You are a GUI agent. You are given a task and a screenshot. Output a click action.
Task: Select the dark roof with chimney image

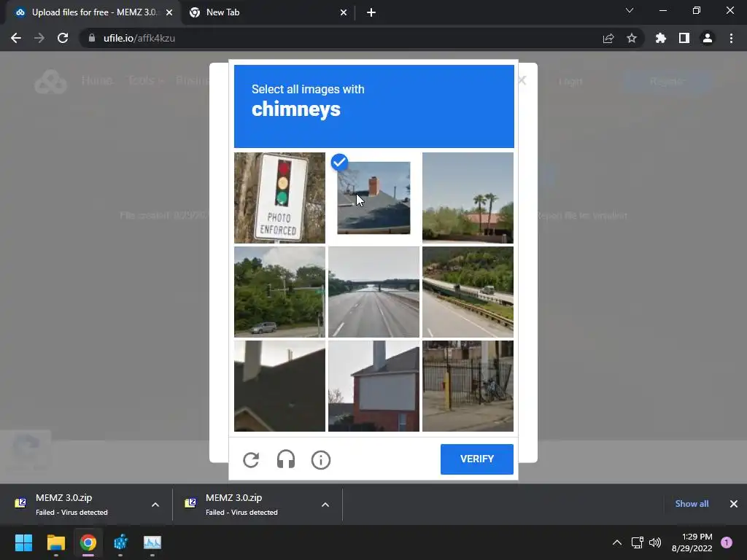pyautogui.click(x=279, y=386)
